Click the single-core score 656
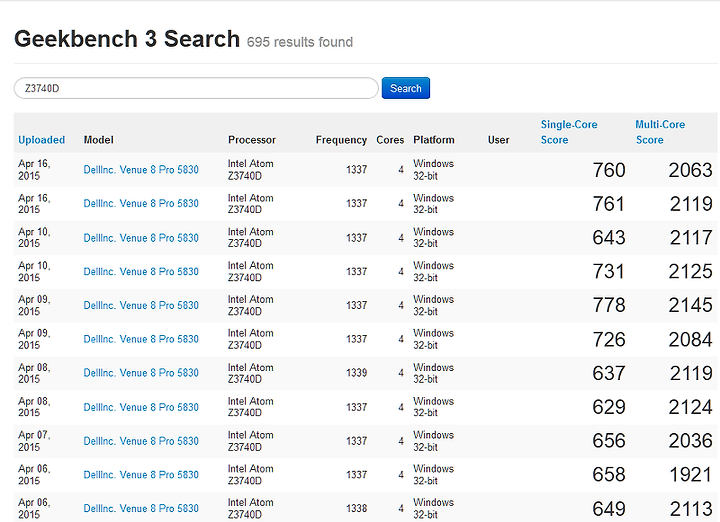This screenshot has width=720, height=522. pyautogui.click(x=609, y=441)
